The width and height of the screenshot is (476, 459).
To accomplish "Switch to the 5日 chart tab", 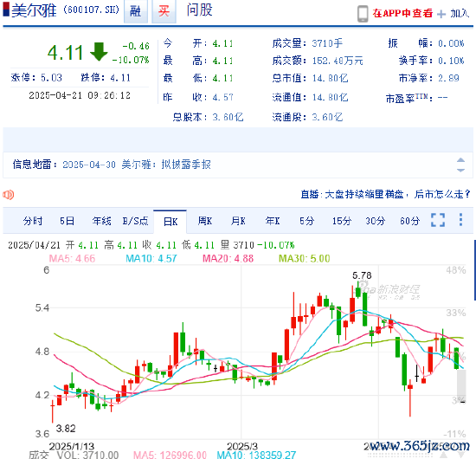I will [67, 221].
